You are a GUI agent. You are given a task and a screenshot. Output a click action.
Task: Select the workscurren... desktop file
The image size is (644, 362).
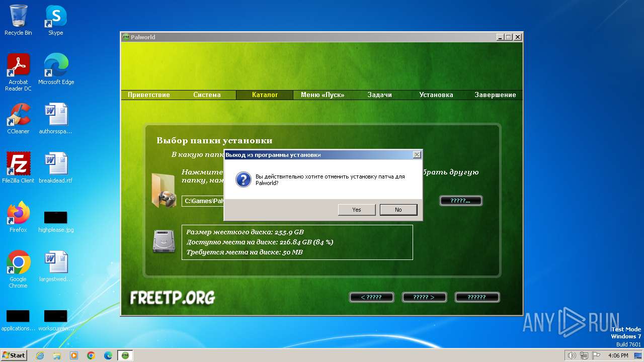click(55, 320)
